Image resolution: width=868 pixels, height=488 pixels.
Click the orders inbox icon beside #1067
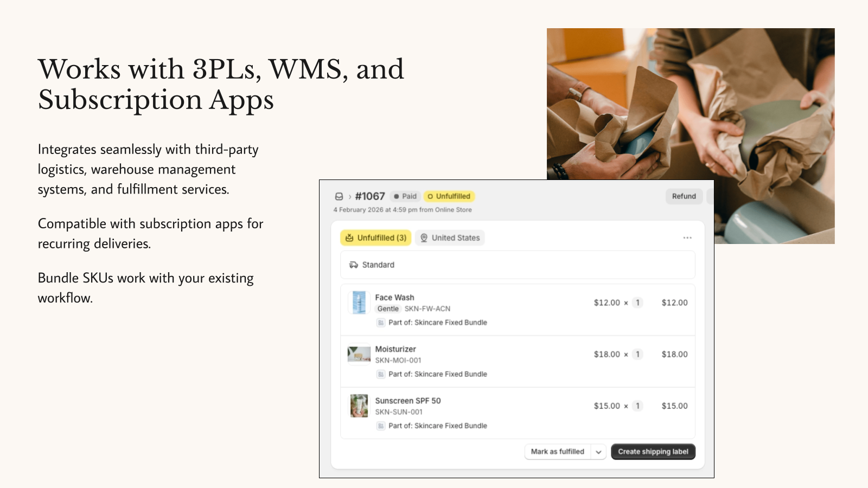339,196
